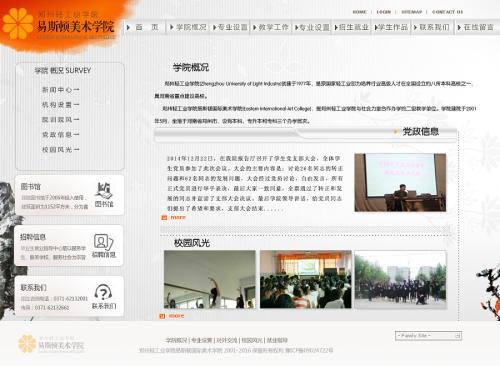Open the Family Site dropdown
Image resolution: width=500 pixels, height=366 pixels.
pos(428,336)
